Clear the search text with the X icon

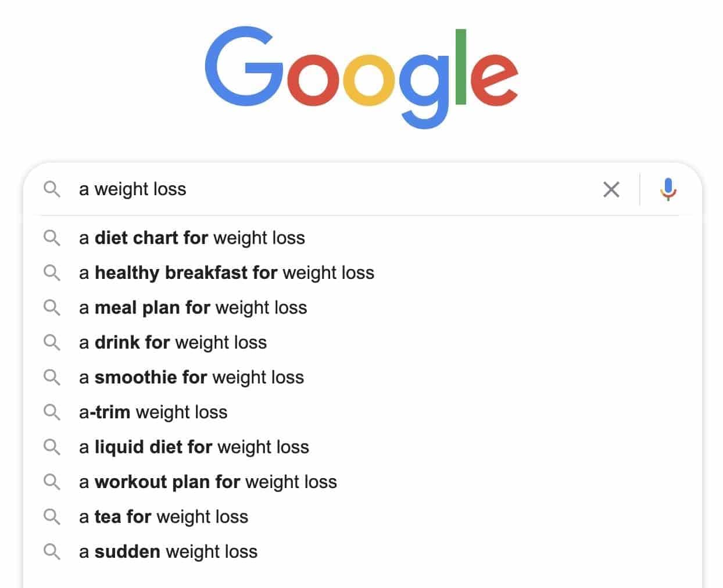pos(611,189)
